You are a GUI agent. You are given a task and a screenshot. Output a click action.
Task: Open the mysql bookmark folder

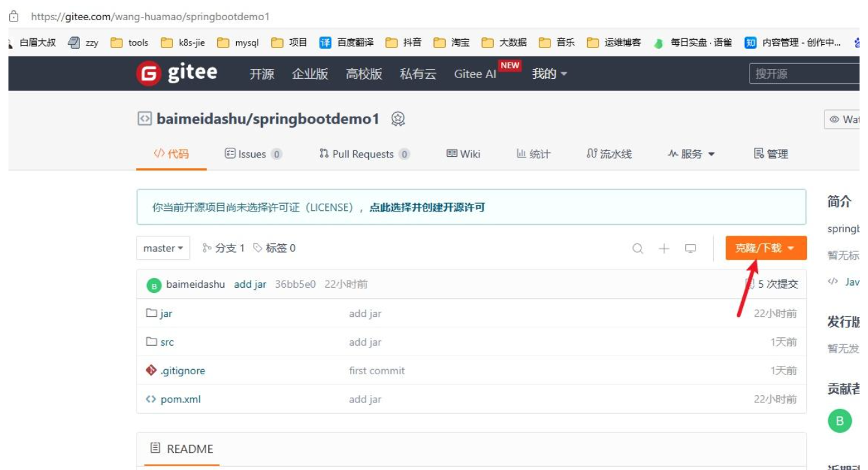pyautogui.click(x=238, y=42)
